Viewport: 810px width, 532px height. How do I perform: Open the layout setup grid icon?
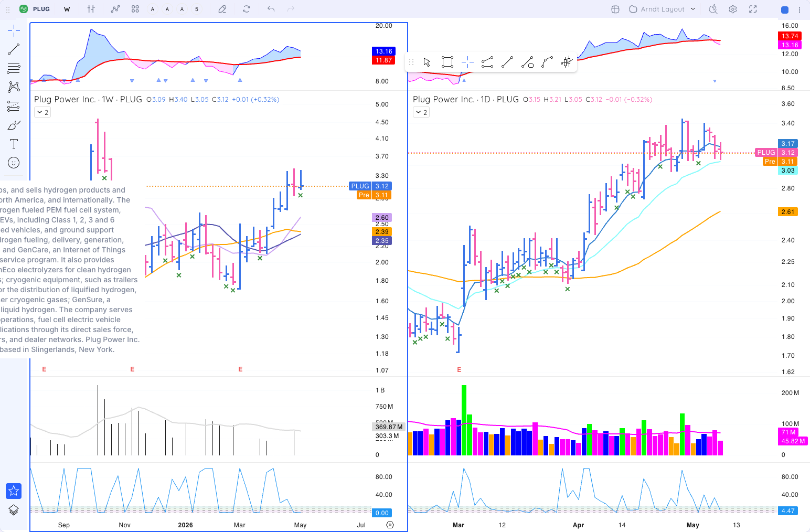tap(615, 9)
